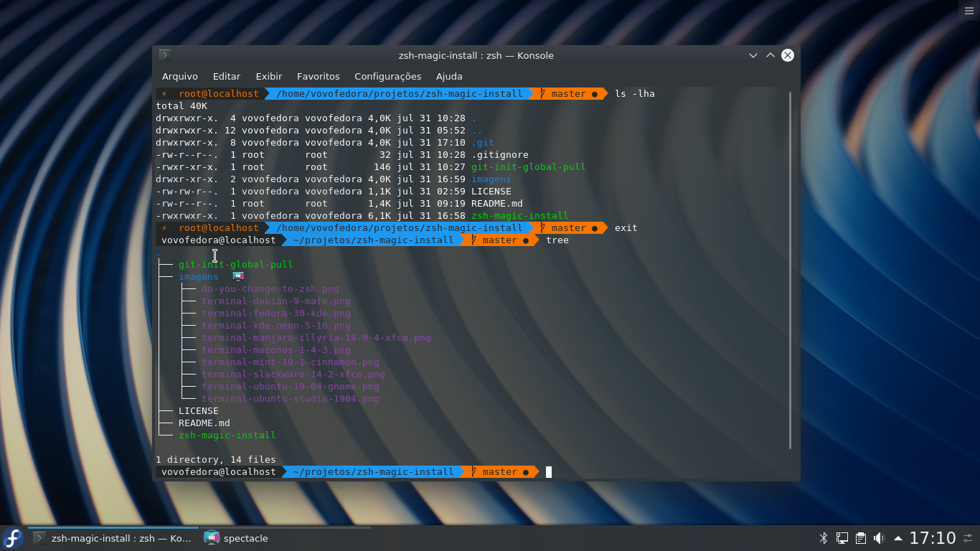Maximize the Konsole window
980x551 pixels.
click(x=771, y=55)
